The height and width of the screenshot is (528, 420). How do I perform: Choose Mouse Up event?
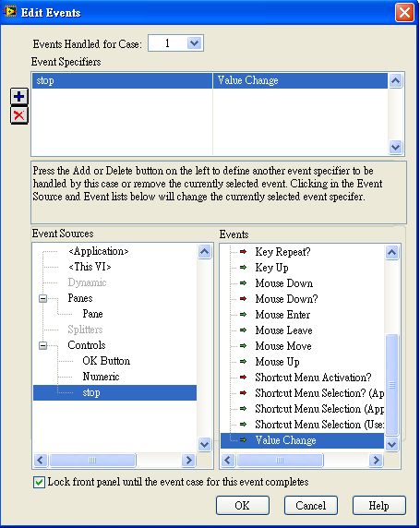point(277,362)
